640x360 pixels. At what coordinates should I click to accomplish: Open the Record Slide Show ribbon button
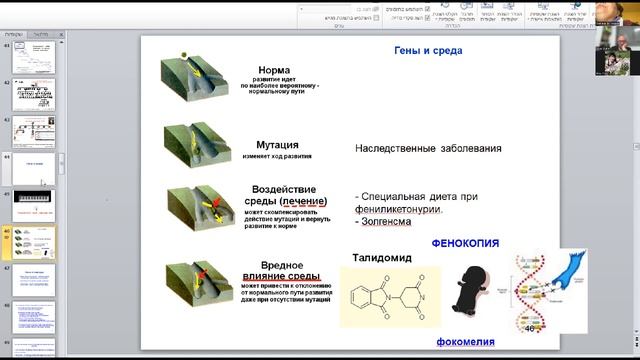(x=444, y=12)
